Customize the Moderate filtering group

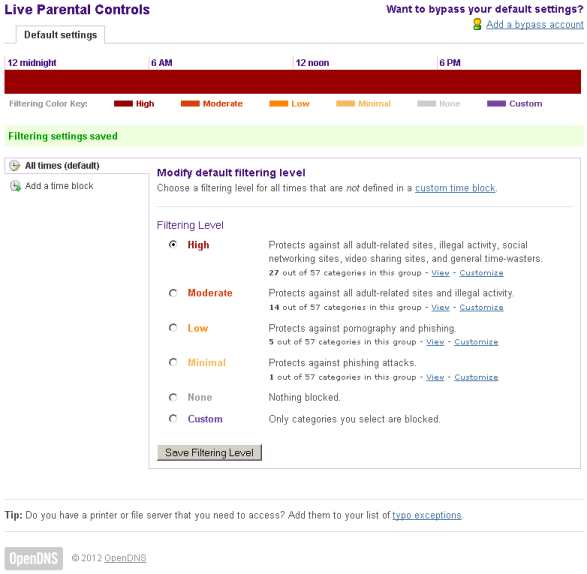click(x=481, y=307)
